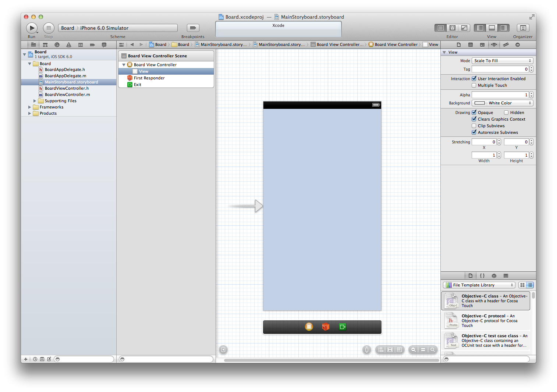This screenshot has width=557, height=392.
Task: Switch the library to list view
Action: point(530,285)
